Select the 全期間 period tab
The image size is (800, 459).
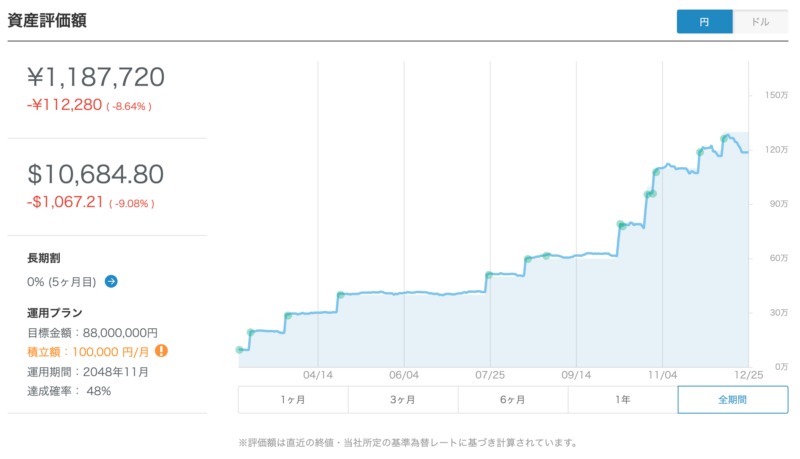733,400
